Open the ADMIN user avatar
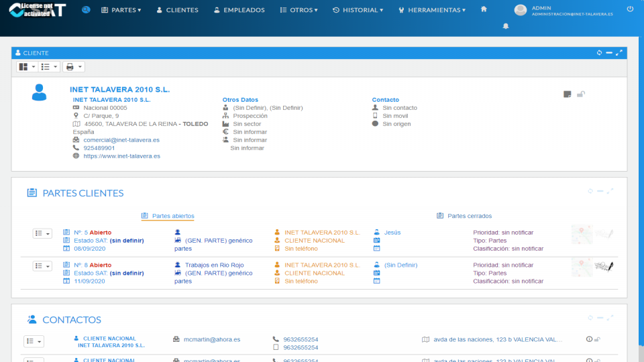This screenshot has height=362, width=644. (x=521, y=10)
